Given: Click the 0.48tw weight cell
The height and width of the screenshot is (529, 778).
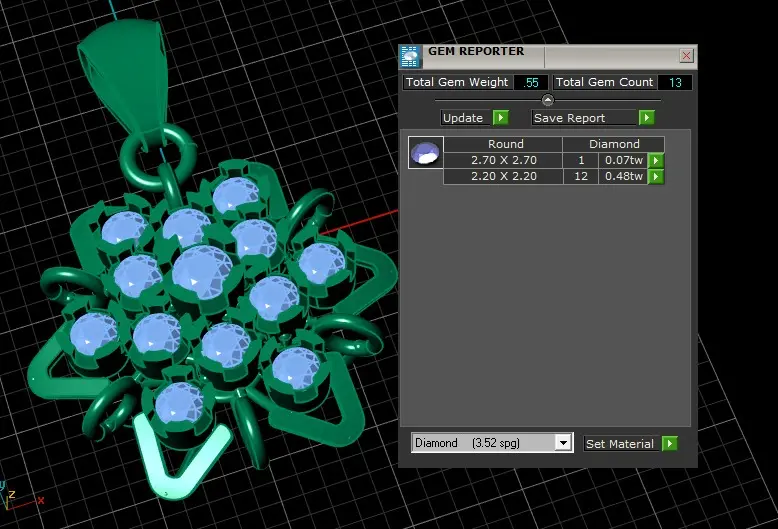Looking at the screenshot, I should click(624, 176).
